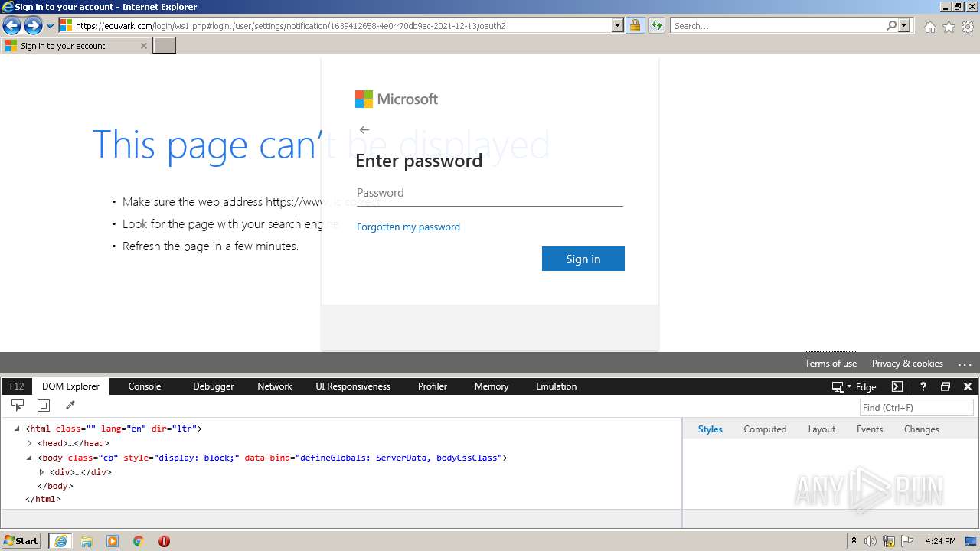Switch to the Debugger tab

214,386
